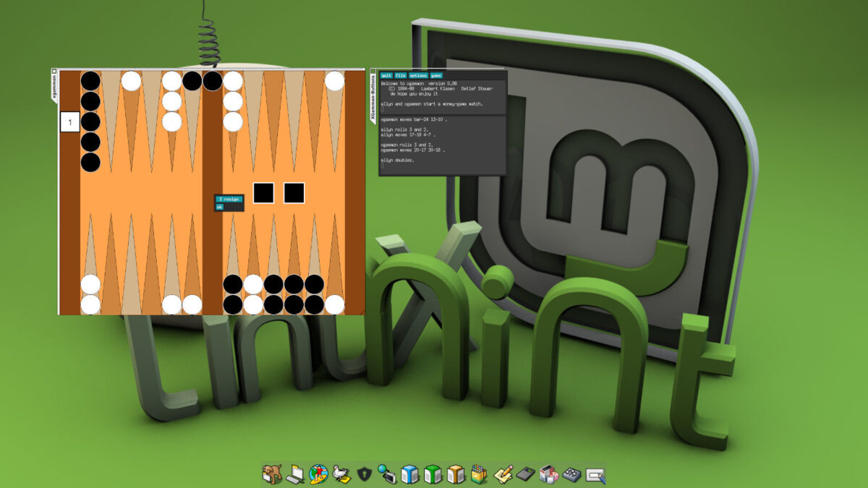Open the file menu in xgammon
Screen dimensions: 868x488
[x=401, y=75]
